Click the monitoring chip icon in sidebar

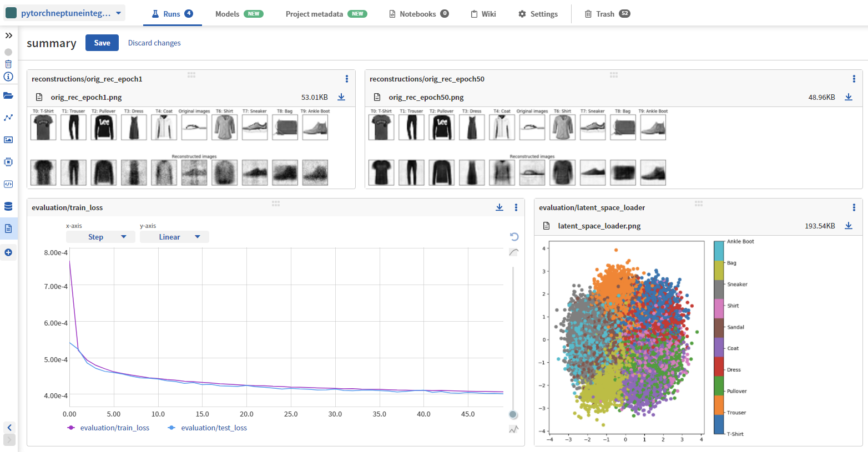pyautogui.click(x=8, y=162)
